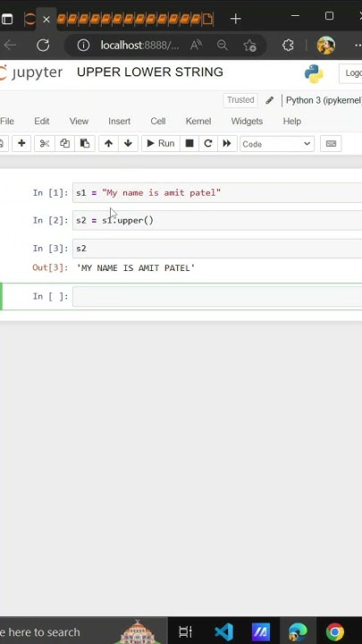Viewport: 362px width, 644px height.
Task: Click the Trusted notebook indicator
Action: [x=240, y=100]
